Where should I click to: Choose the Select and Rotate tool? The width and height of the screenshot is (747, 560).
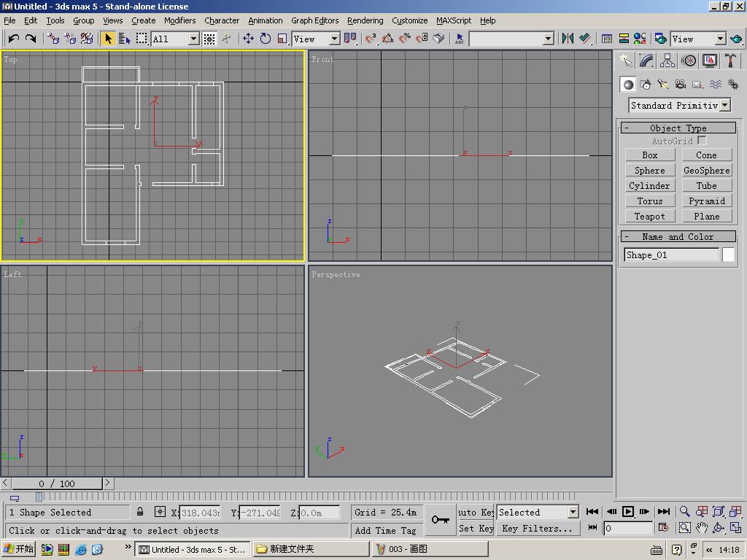266,39
